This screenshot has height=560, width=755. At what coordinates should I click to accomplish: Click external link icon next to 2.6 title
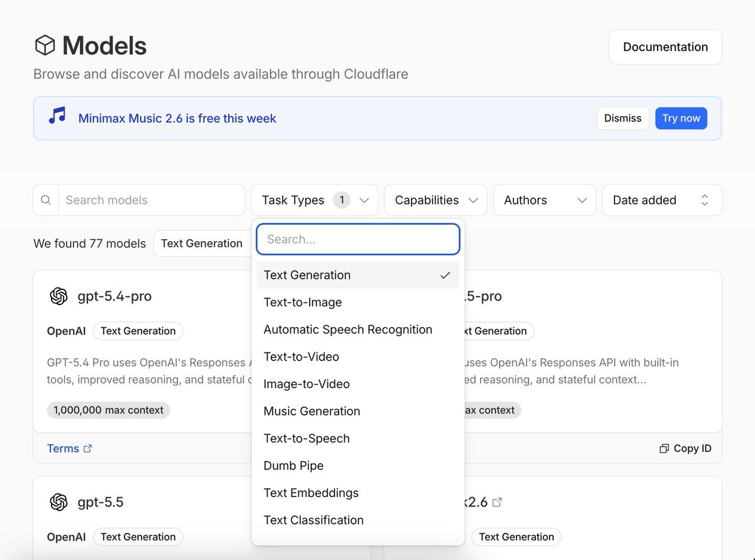pyautogui.click(x=497, y=502)
